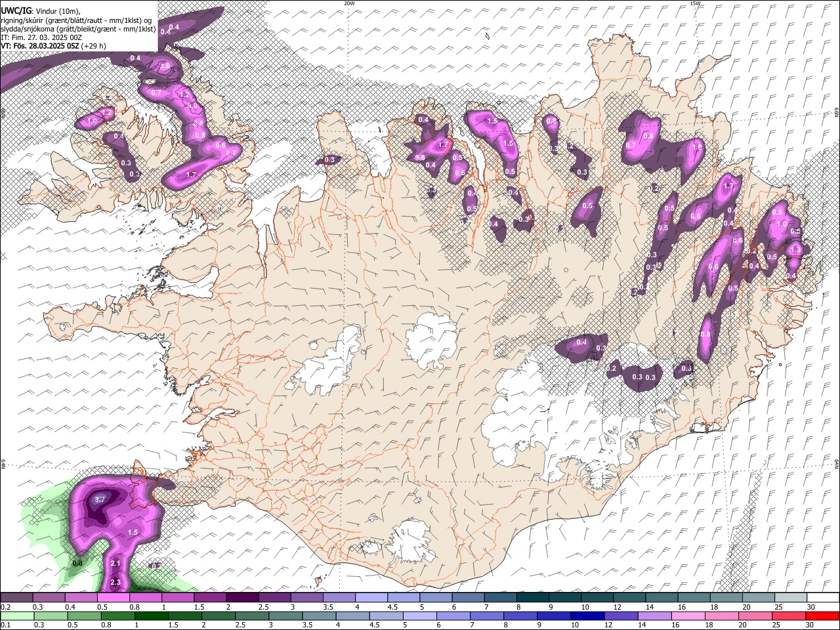Click the 'rigning/skúrir' legend description line
This screenshot has height=630, width=840.
76,21
